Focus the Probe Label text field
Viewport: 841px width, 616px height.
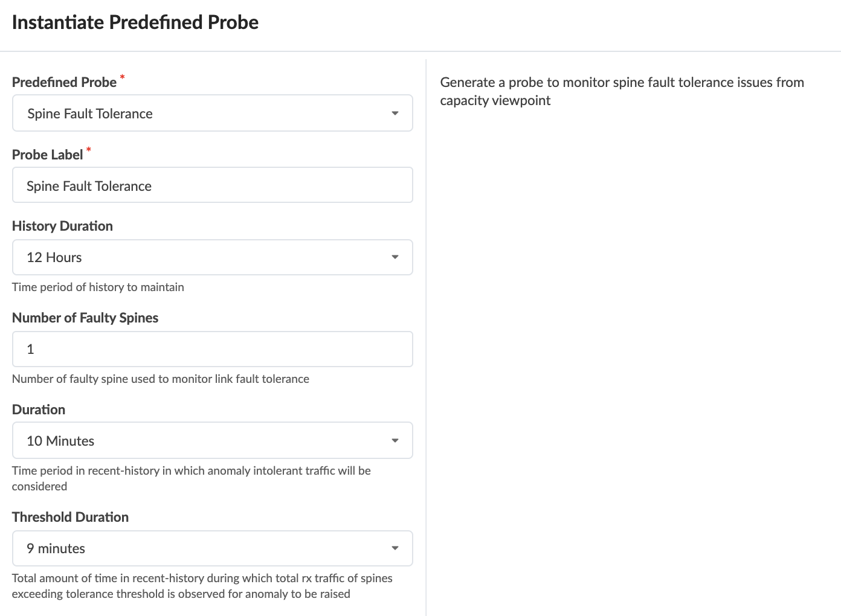point(212,185)
